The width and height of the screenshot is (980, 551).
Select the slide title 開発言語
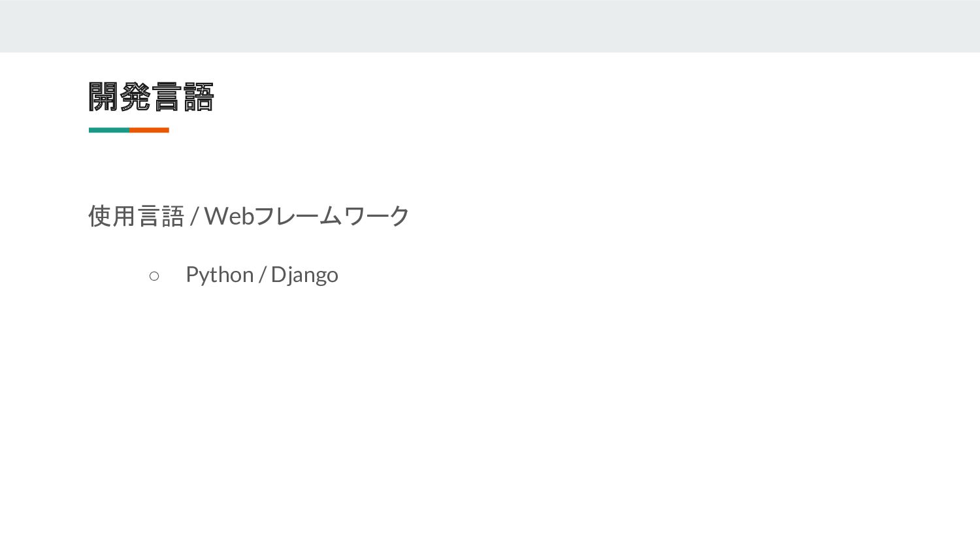click(151, 97)
